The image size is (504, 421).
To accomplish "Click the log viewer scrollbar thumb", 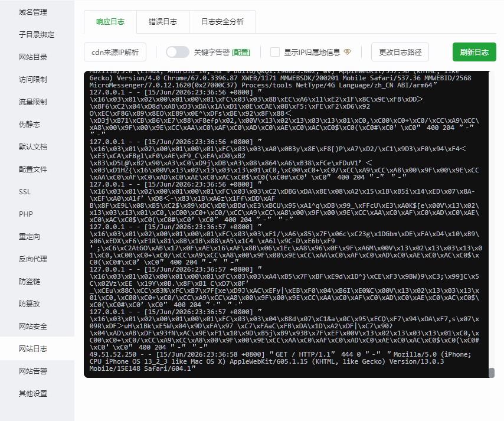I will (x=491, y=373).
